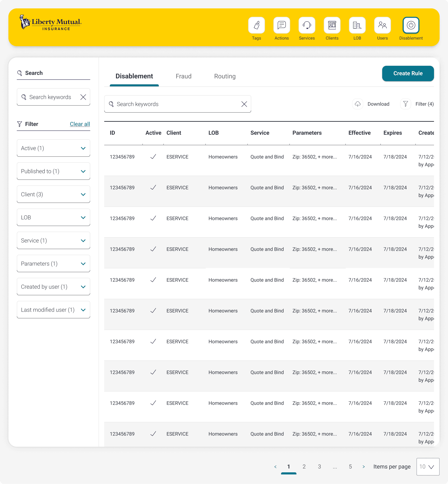
Task: Switch to the Fraud tab
Action: [x=183, y=76]
